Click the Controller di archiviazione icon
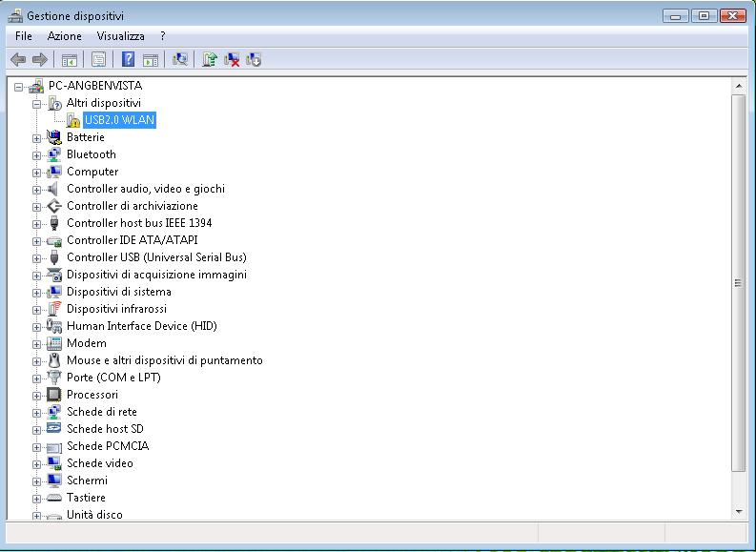The width and height of the screenshot is (756, 552). pyautogui.click(x=54, y=206)
